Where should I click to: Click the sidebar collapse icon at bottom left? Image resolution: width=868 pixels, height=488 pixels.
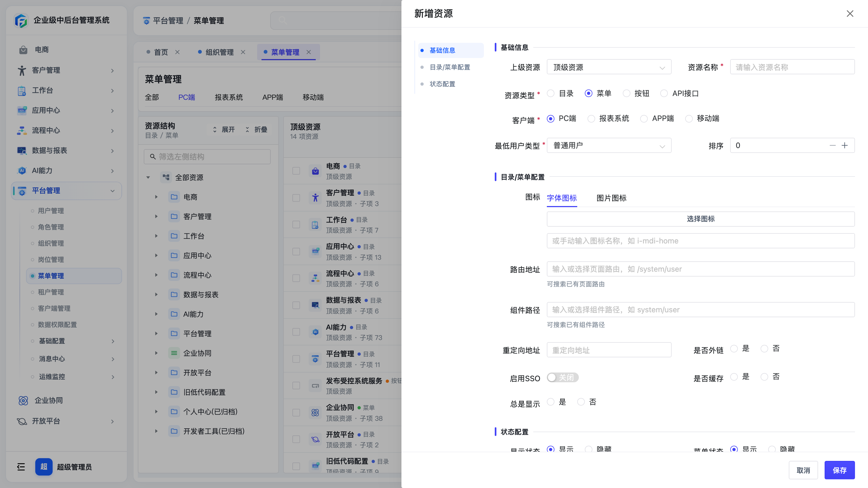tap(21, 467)
